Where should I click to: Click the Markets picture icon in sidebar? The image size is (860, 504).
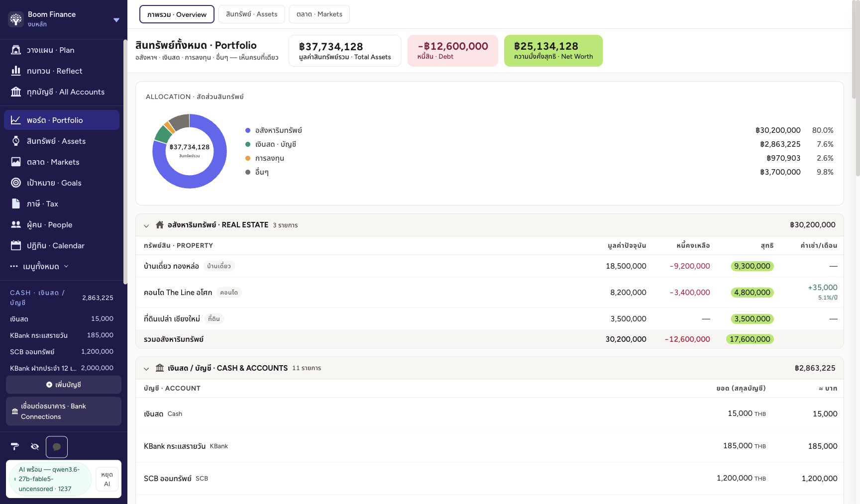[x=16, y=162]
